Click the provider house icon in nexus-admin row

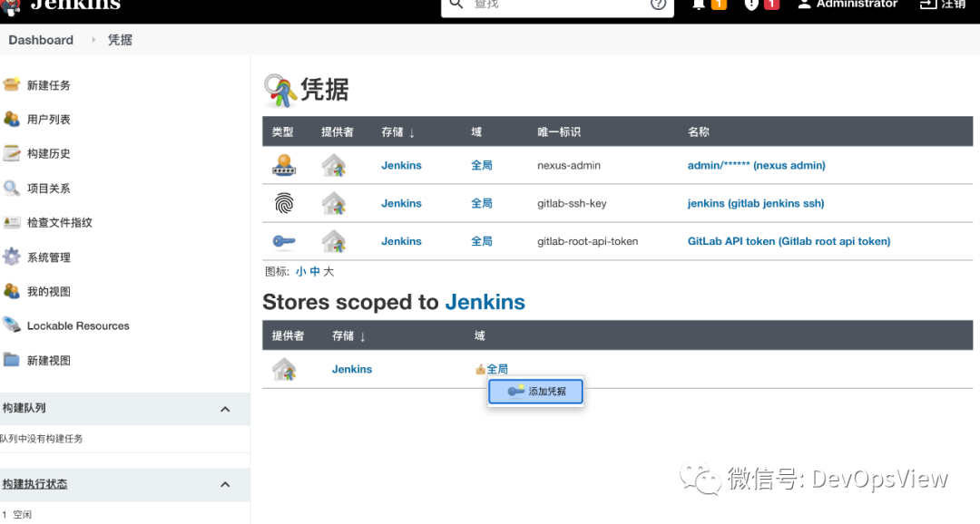point(334,166)
